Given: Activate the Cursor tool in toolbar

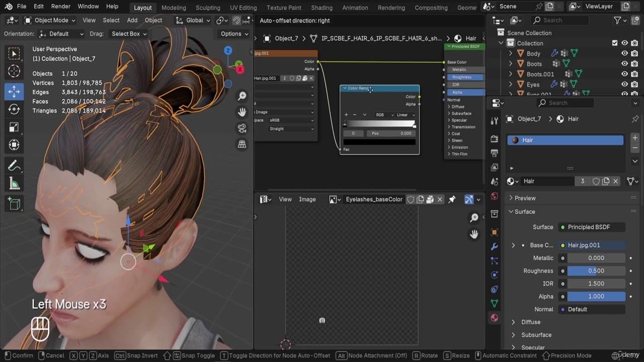Looking at the screenshot, I should tap(14, 72).
